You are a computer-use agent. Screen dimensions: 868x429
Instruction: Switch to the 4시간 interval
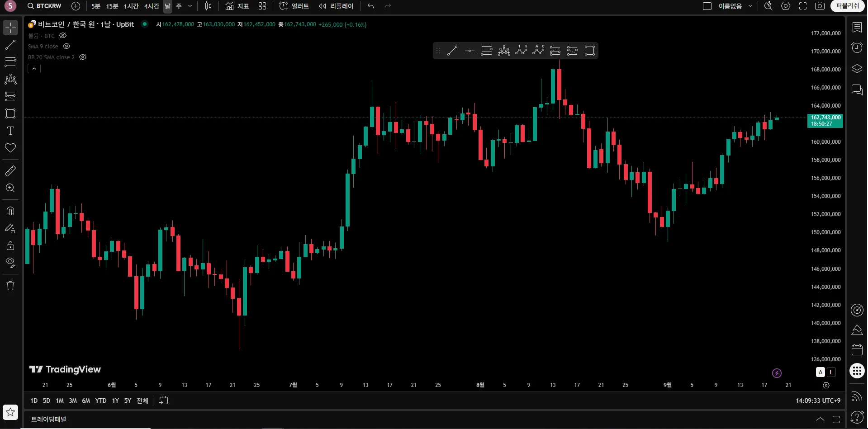[152, 6]
